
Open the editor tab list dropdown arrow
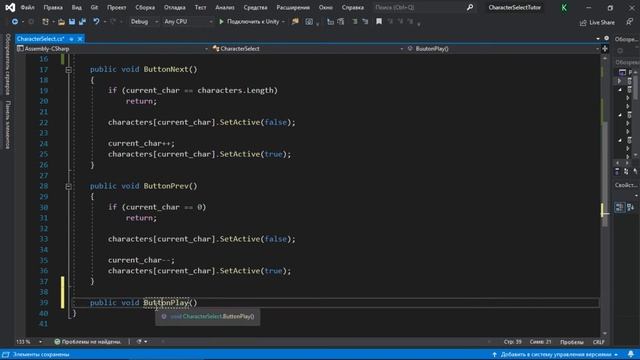[x=598, y=39]
